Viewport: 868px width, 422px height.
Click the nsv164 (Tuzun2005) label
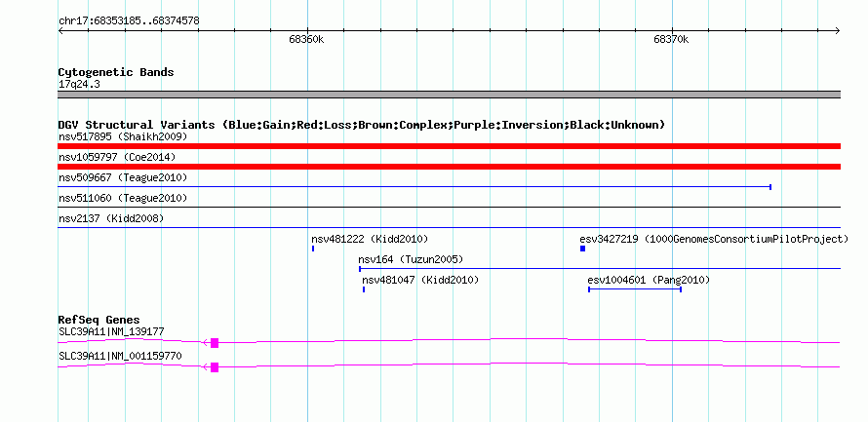tap(411, 259)
